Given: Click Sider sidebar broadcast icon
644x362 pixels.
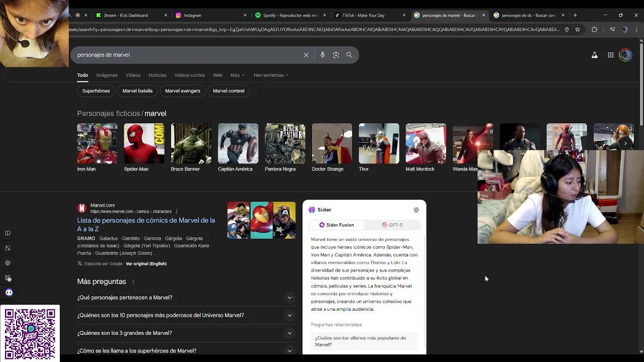Looking at the screenshot, I should [8, 263].
